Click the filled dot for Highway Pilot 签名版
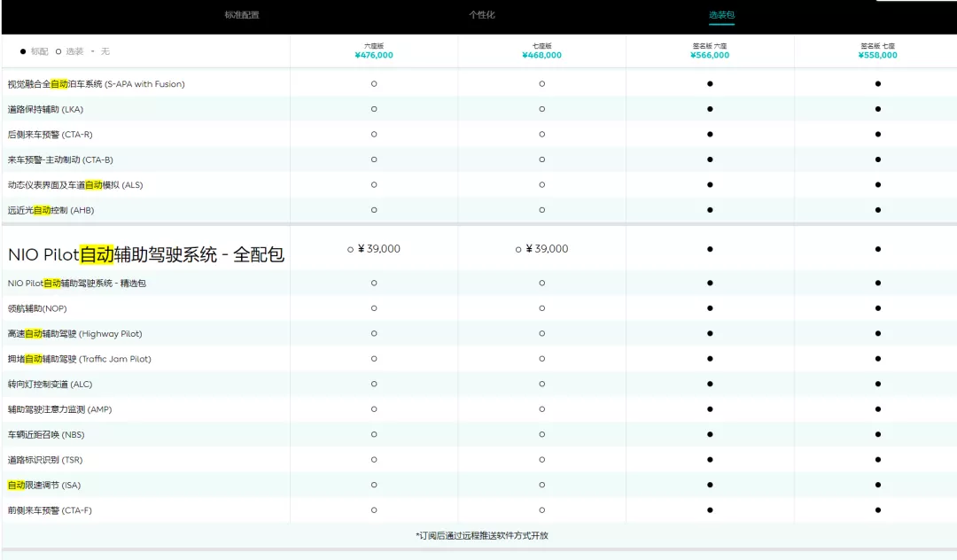 (x=709, y=333)
